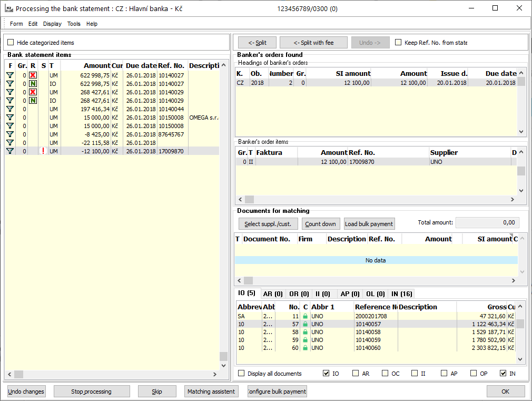Uncheck the IN document type checkbox
Viewport: 532px width, 401px height.
pyautogui.click(x=503, y=373)
